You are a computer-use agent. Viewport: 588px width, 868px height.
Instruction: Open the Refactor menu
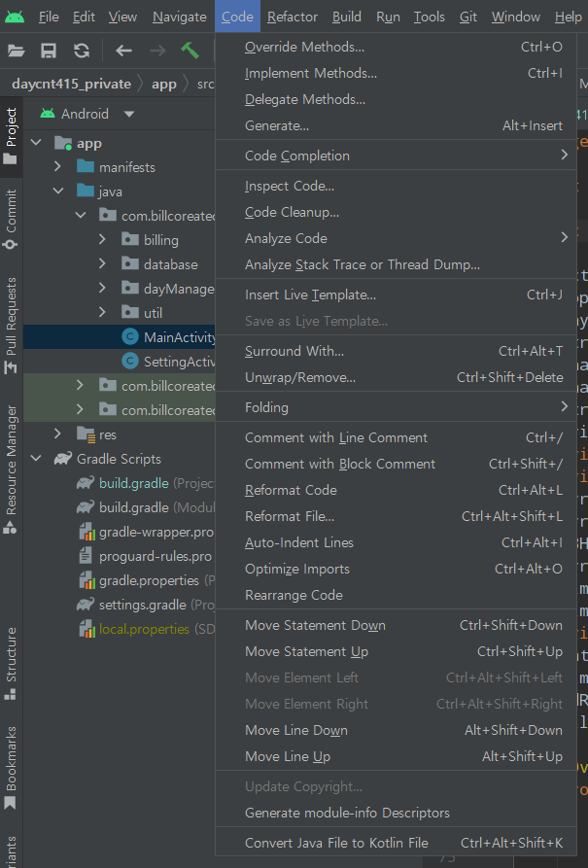[x=293, y=17]
